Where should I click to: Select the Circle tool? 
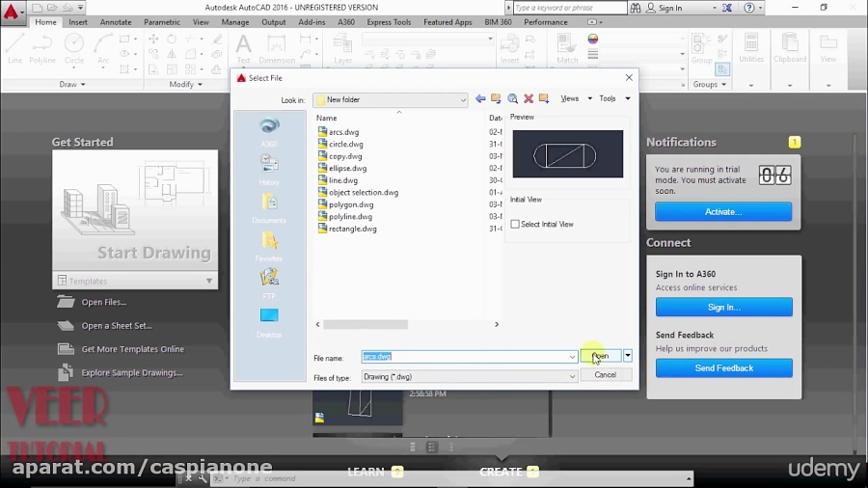(x=73, y=48)
